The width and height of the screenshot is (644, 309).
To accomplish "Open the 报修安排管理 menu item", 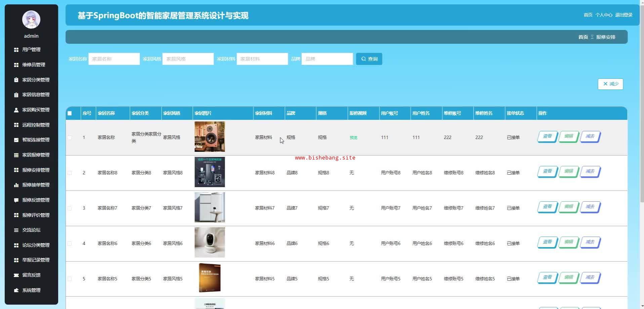I will 36,170.
